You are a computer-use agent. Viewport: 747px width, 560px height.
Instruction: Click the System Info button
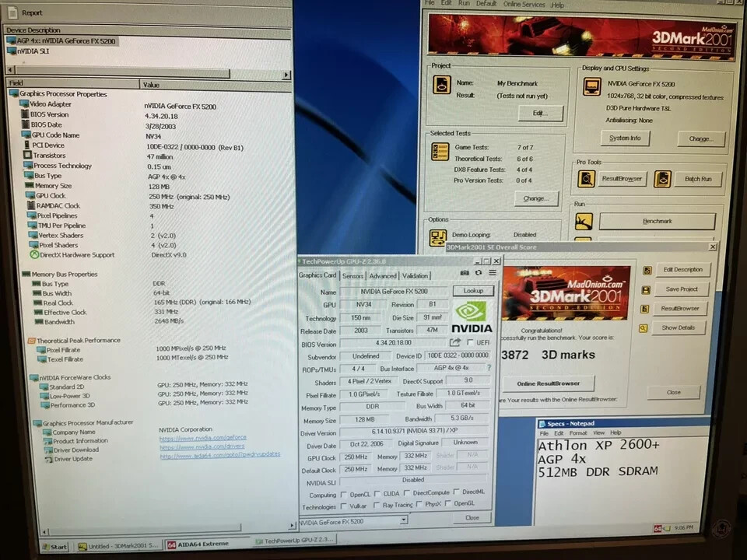coord(625,138)
